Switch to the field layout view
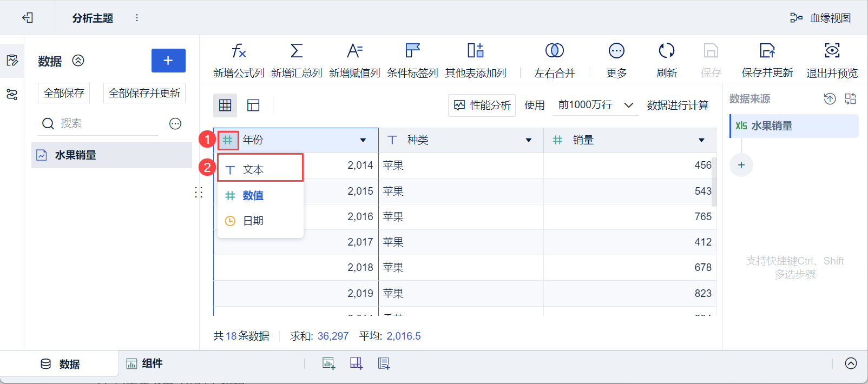 point(253,105)
